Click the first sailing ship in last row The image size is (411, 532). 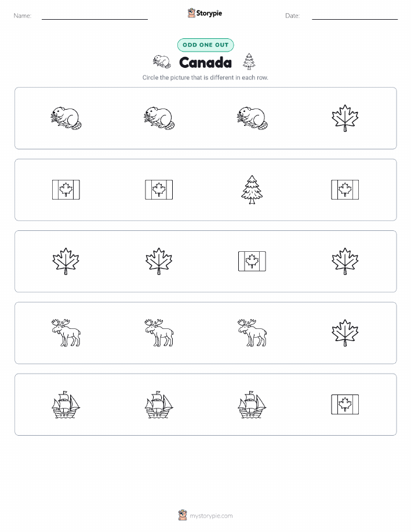click(x=66, y=404)
